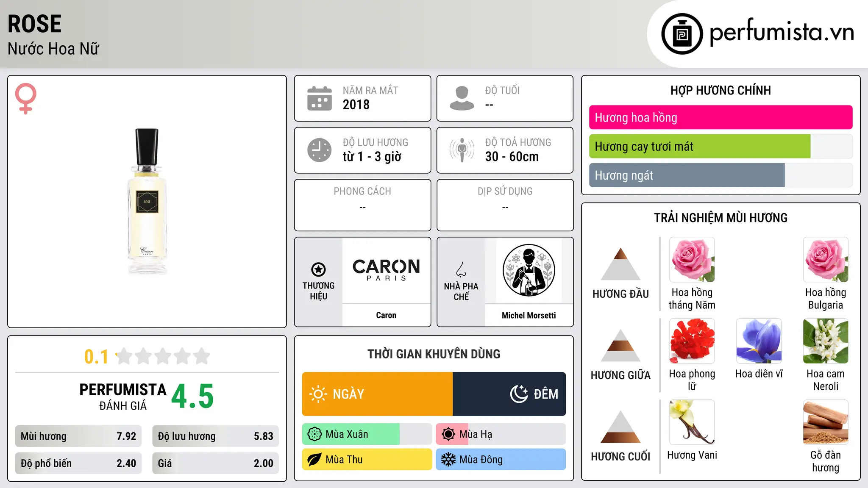
Task: Click the Hợp hương chính heading
Action: (721, 90)
